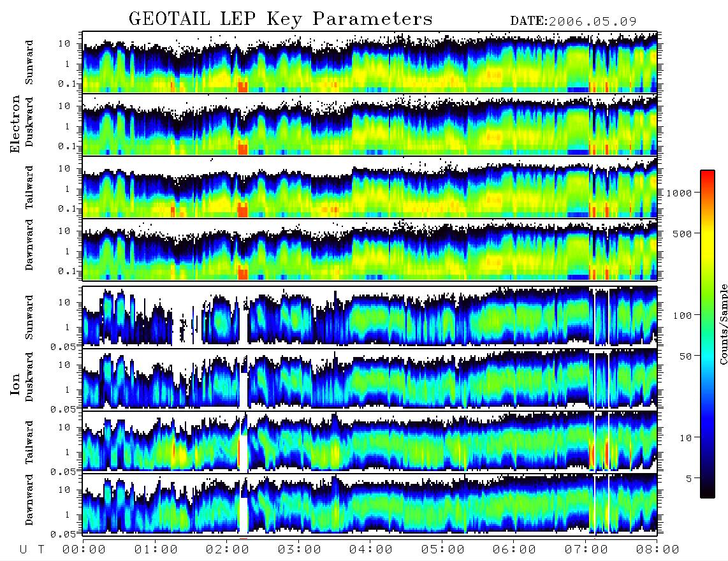Click the 00:00 time tick label
Screen dimensions: 728x561
pyautogui.click(x=84, y=550)
